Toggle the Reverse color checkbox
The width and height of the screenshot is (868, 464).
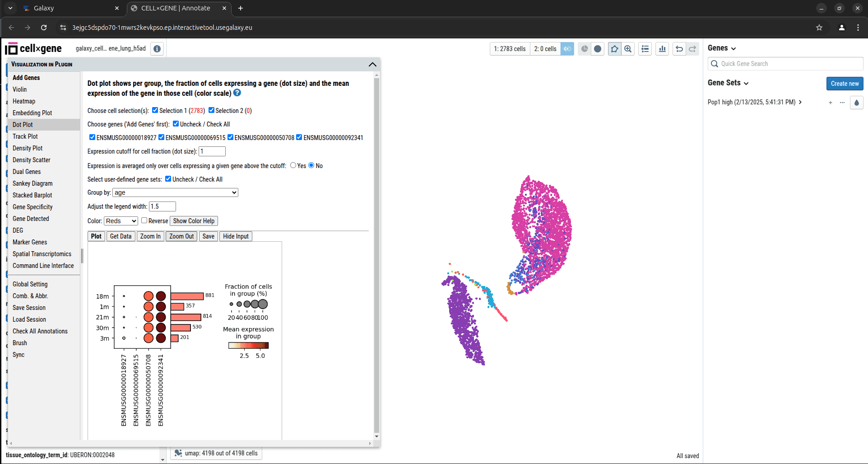click(144, 220)
